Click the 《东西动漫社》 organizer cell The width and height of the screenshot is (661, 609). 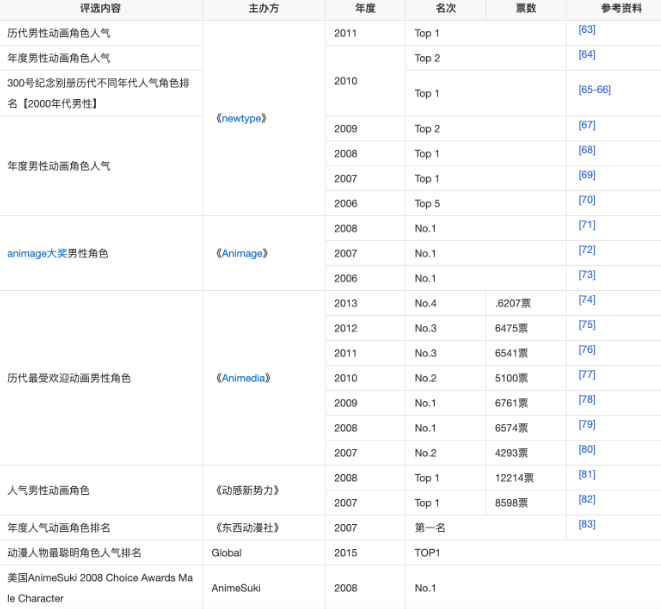click(x=264, y=528)
